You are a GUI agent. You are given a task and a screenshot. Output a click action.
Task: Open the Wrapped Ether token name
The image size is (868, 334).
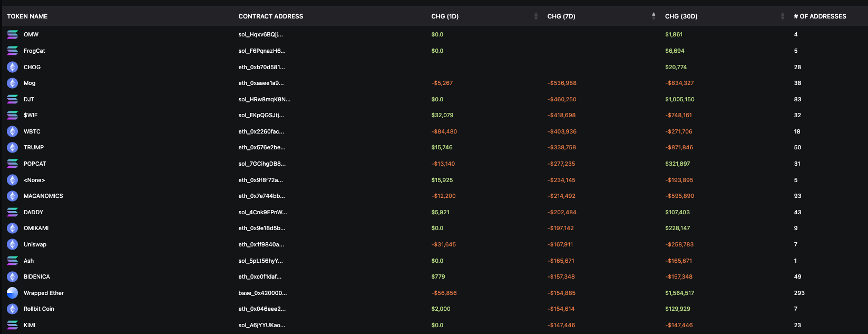(x=44, y=293)
